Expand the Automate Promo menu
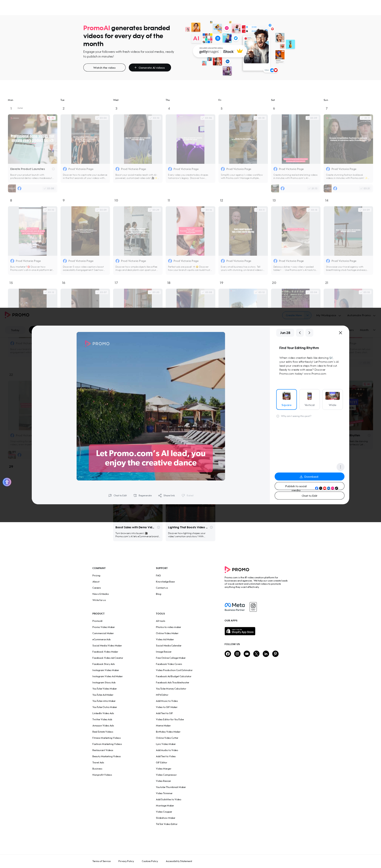This screenshot has width=381, height=868. (361, 315)
